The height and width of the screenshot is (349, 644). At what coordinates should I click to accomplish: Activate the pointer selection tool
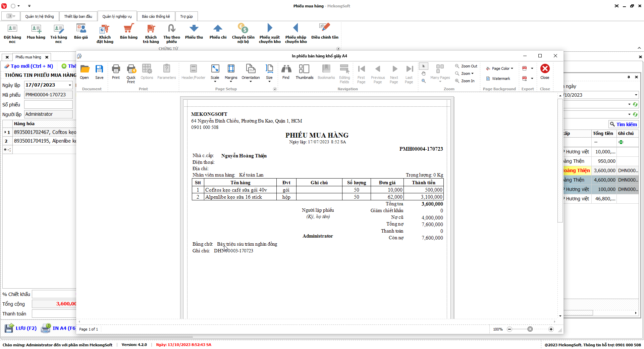point(424,66)
